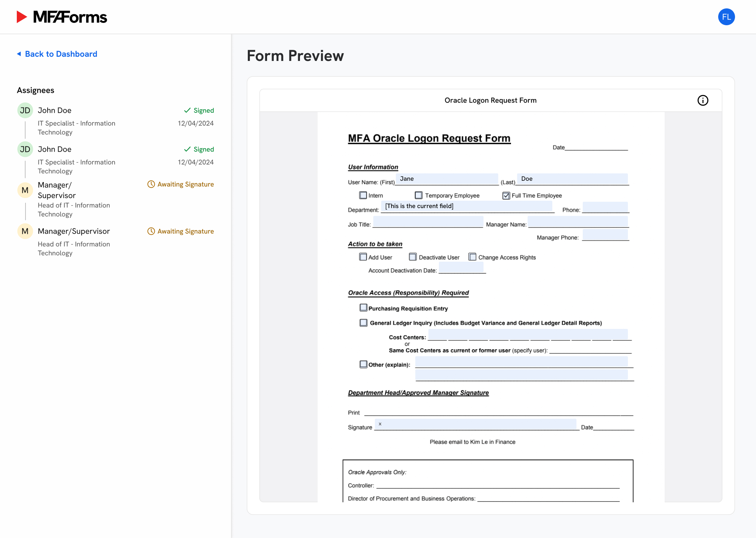Click the back arrow beside Dashboard
This screenshot has width=756, height=538.
click(x=19, y=54)
